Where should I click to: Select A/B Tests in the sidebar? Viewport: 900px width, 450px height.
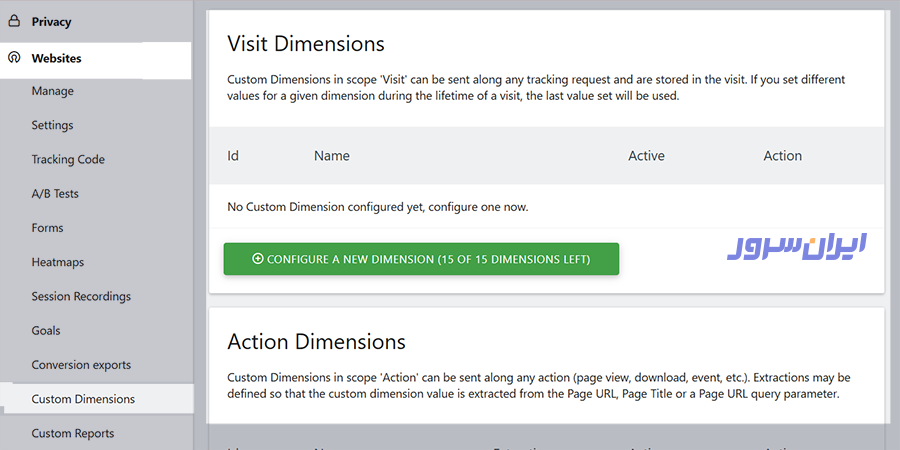click(x=55, y=194)
